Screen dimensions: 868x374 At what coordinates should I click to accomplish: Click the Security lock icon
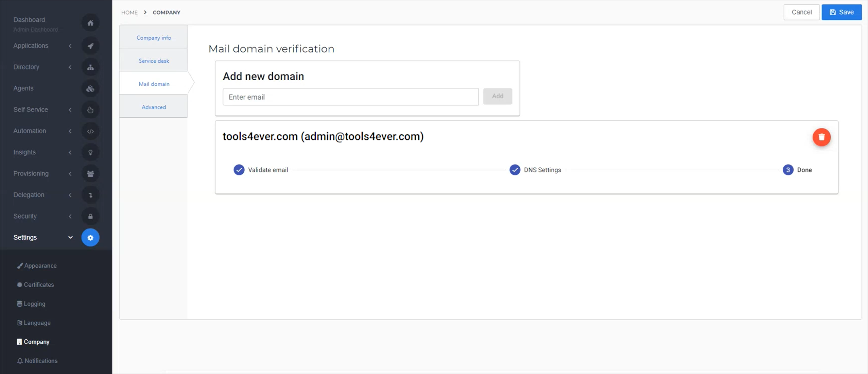(x=90, y=216)
